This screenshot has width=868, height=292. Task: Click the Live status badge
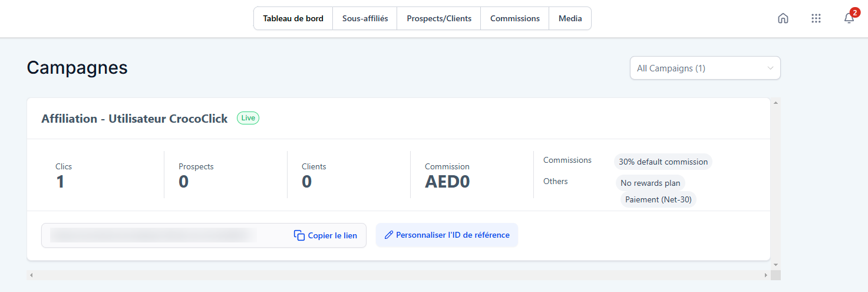click(248, 118)
